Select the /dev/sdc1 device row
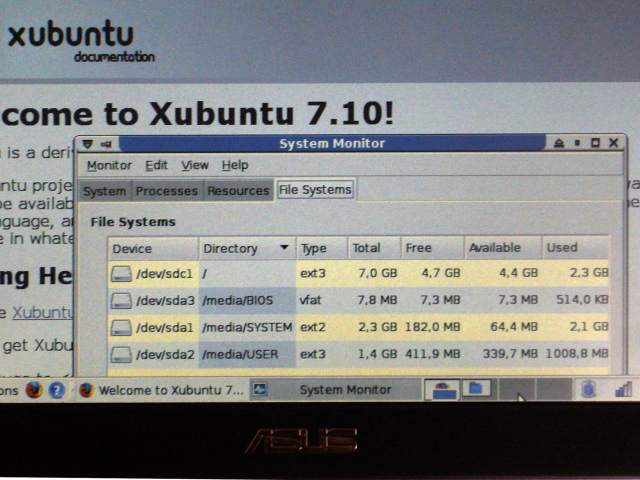640x480 pixels. 359,273
